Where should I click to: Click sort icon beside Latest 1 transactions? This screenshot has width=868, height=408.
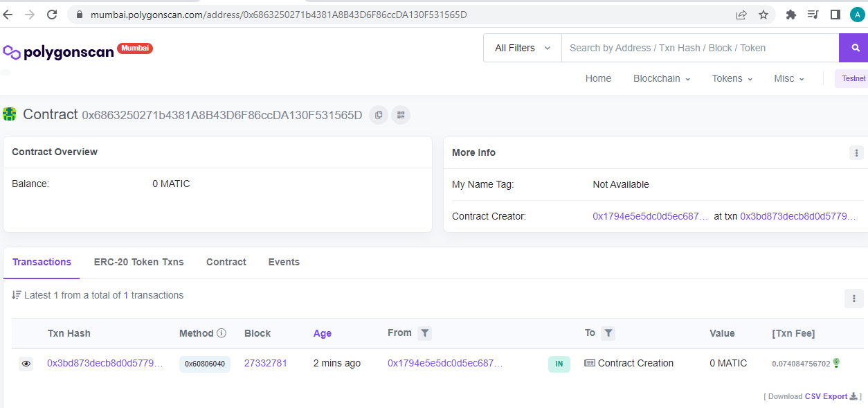tap(17, 295)
